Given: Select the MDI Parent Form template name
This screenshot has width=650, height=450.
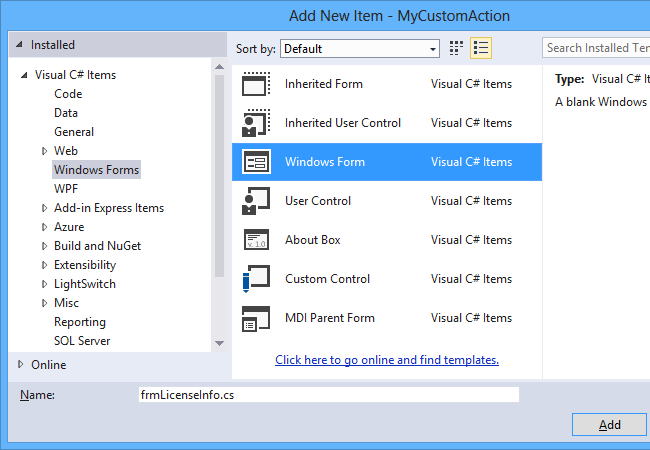Looking at the screenshot, I should click(330, 318).
